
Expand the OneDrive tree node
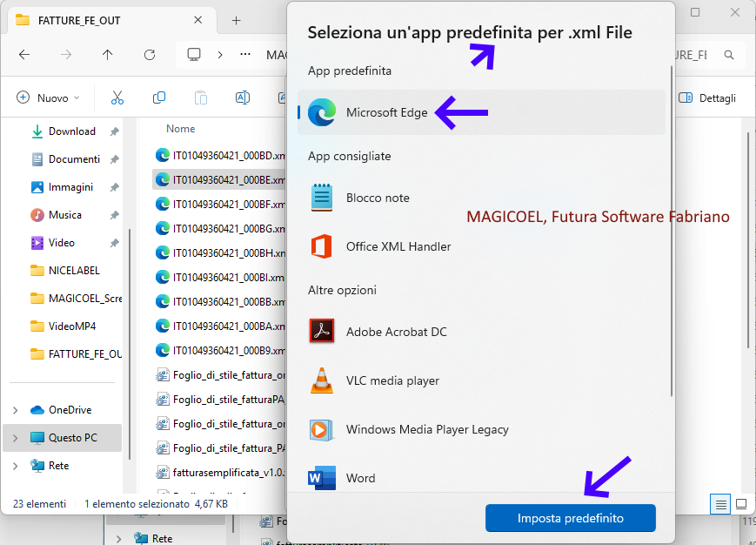pyautogui.click(x=15, y=410)
